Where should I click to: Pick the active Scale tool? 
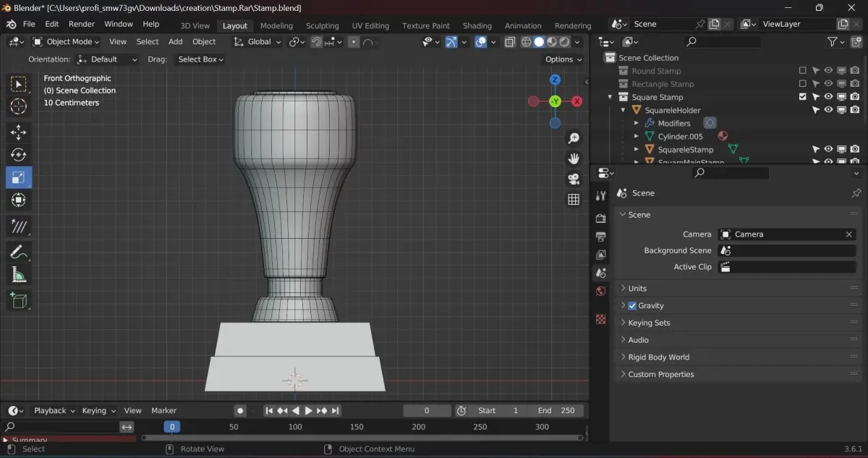(19, 178)
